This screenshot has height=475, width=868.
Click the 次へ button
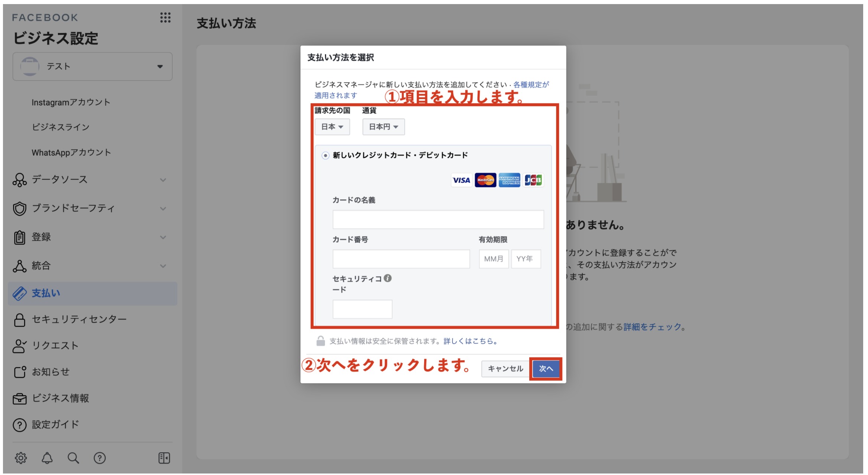pyautogui.click(x=546, y=369)
